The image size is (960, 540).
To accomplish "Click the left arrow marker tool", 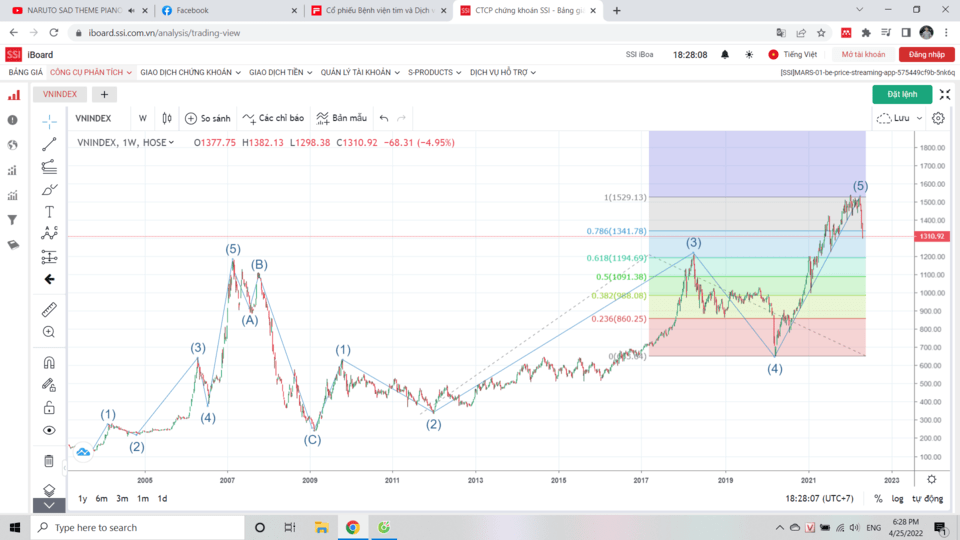I will 49,279.
